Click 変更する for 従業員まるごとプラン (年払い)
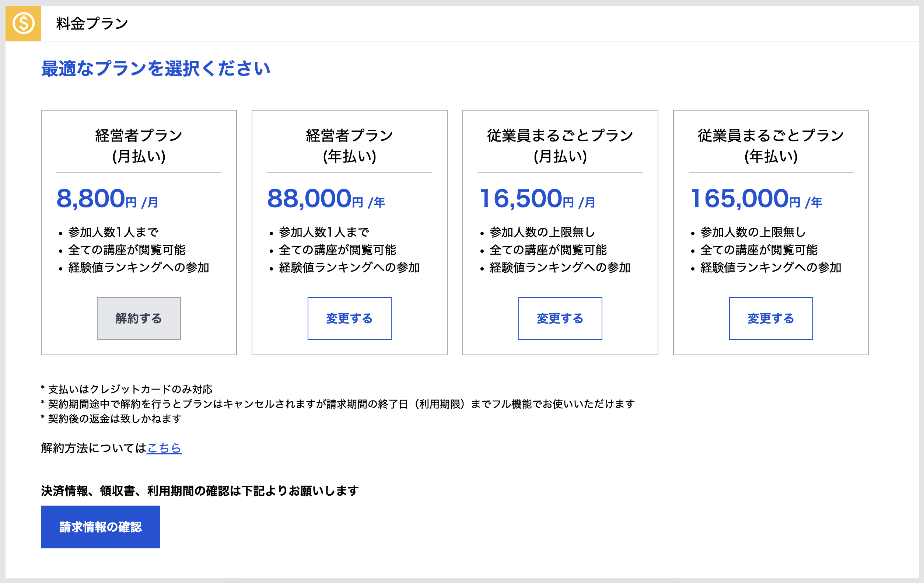Screen dimensions: 924x583 coord(770,318)
